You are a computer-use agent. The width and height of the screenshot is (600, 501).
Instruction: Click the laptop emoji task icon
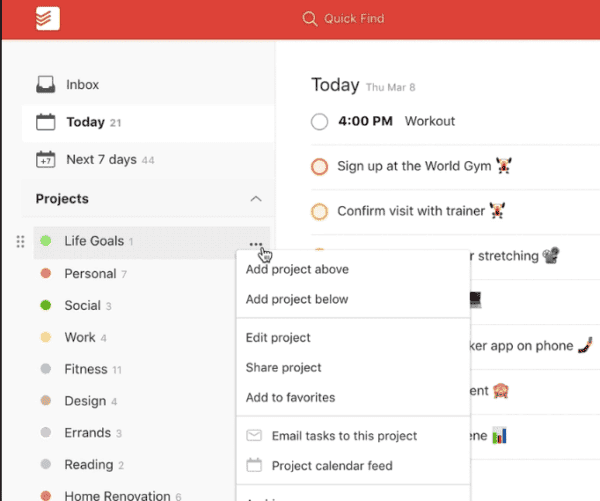point(475,300)
